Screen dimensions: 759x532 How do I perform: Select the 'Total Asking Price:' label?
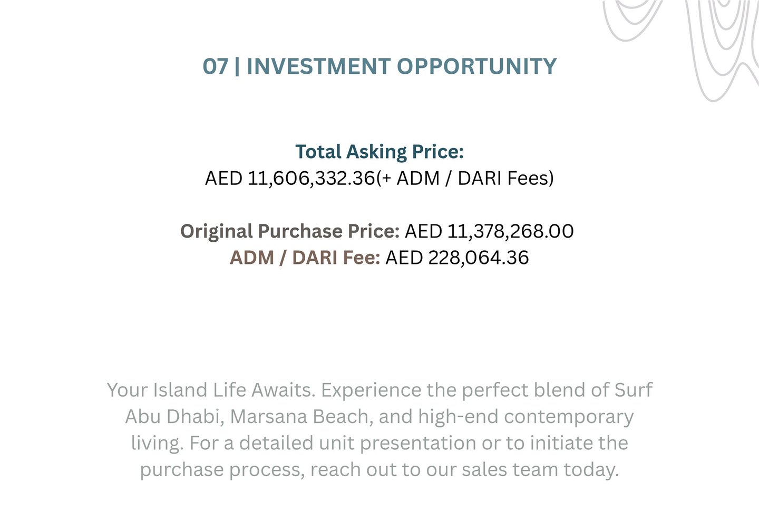(379, 152)
